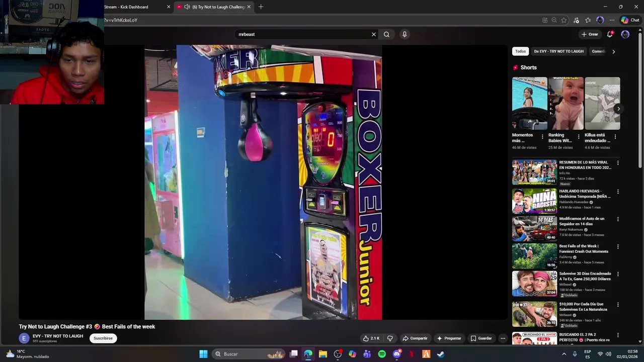The image size is (644, 362).
Task: Save video with the Guardar button
Action: click(481, 338)
